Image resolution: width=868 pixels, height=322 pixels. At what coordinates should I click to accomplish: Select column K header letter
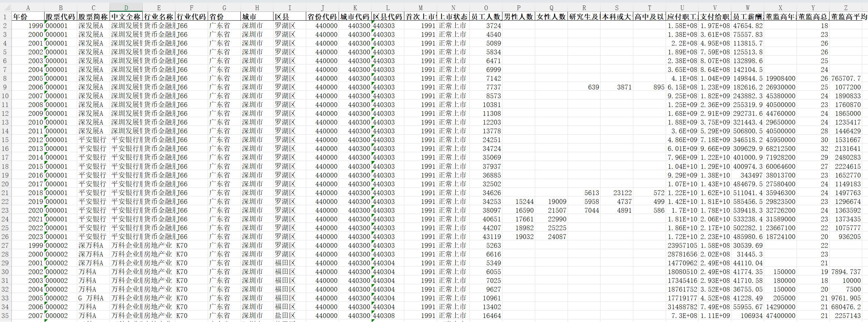coord(355,7)
